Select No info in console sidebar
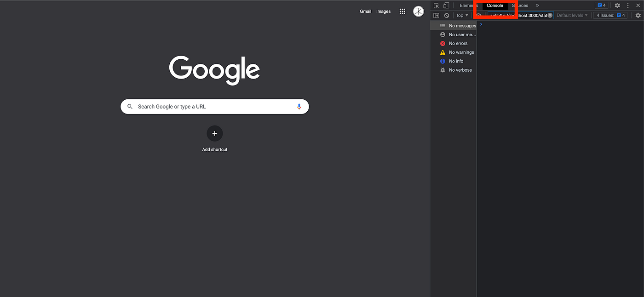The width and height of the screenshot is (644, 297). pyautogui.click(x=453, y=61)
